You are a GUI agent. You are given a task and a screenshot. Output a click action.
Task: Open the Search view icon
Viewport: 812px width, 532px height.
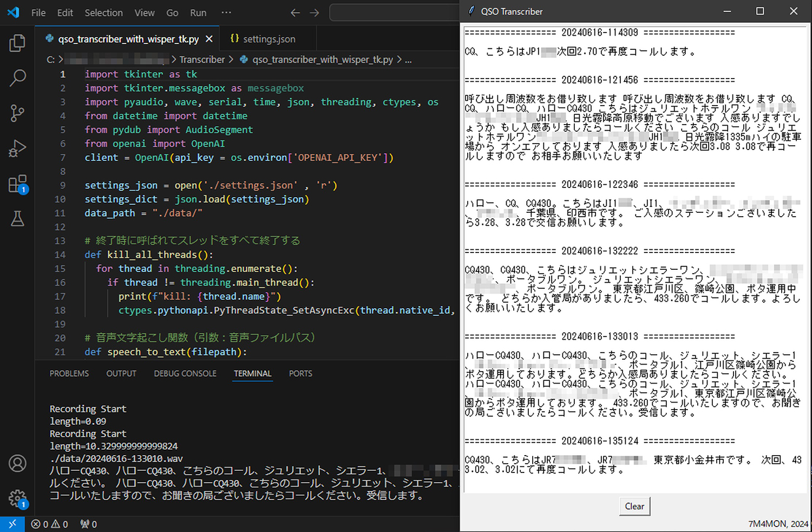[17, 78]
